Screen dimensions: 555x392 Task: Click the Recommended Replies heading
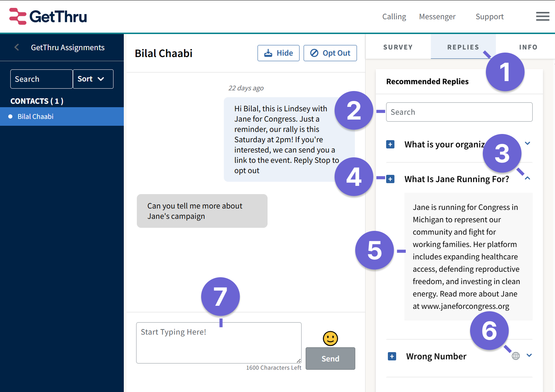point(427,81)
